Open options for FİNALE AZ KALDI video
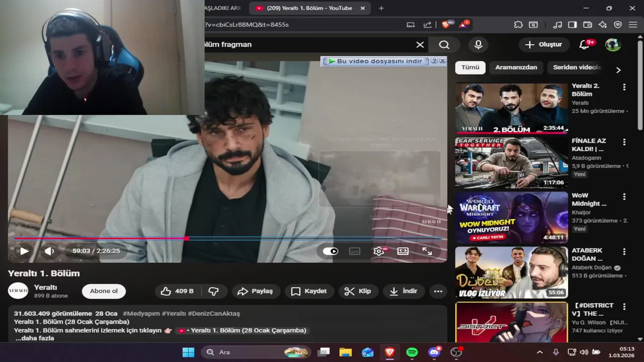This screenshot has height=362, width=644. pos(624,142)
